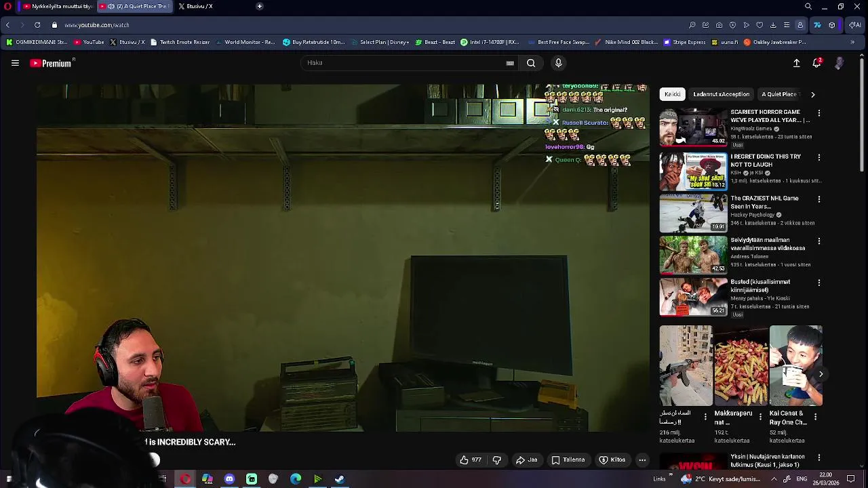This screenshot has width=868, height=488.
Task: Open Opera easy setup lines icon
Action: pos(787,25)
